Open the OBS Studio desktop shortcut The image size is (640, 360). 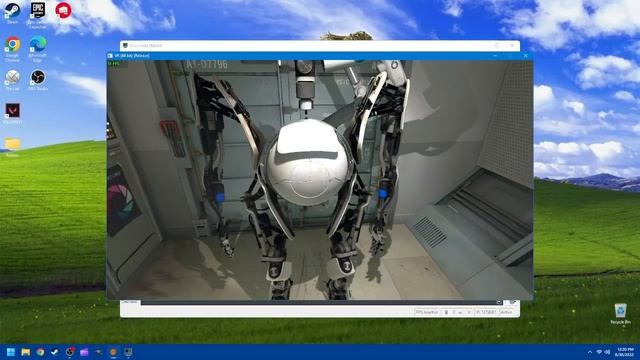pos(38,80)
